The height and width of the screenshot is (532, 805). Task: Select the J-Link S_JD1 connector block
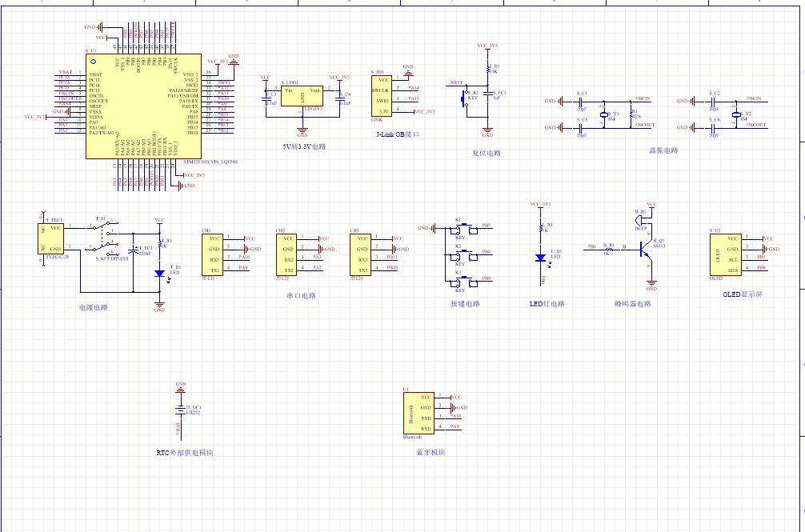[x=382, y=95]
